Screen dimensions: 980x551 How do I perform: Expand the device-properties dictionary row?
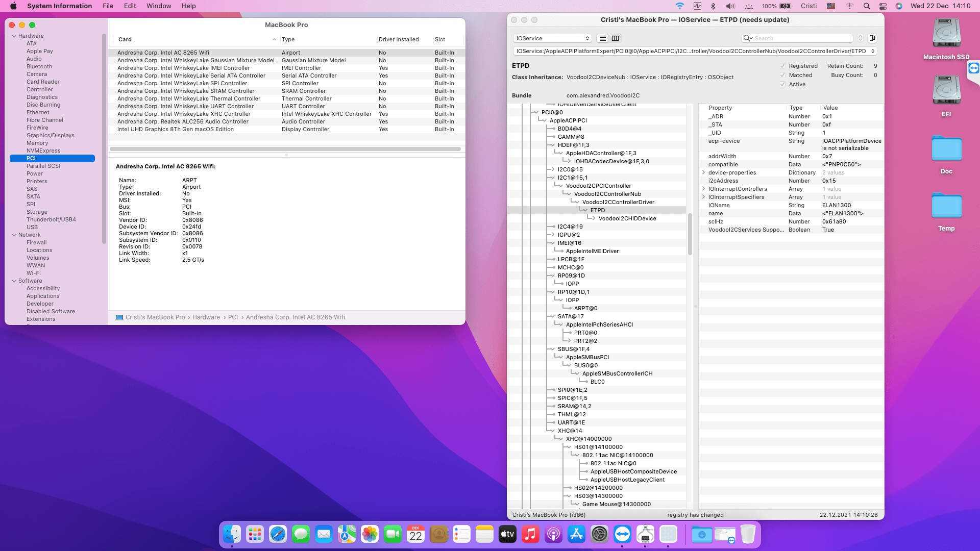pos(704,172)
